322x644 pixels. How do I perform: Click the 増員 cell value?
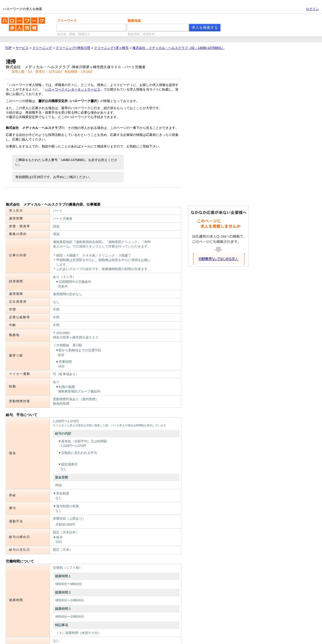pyautogui.click(x=56, y=234)
